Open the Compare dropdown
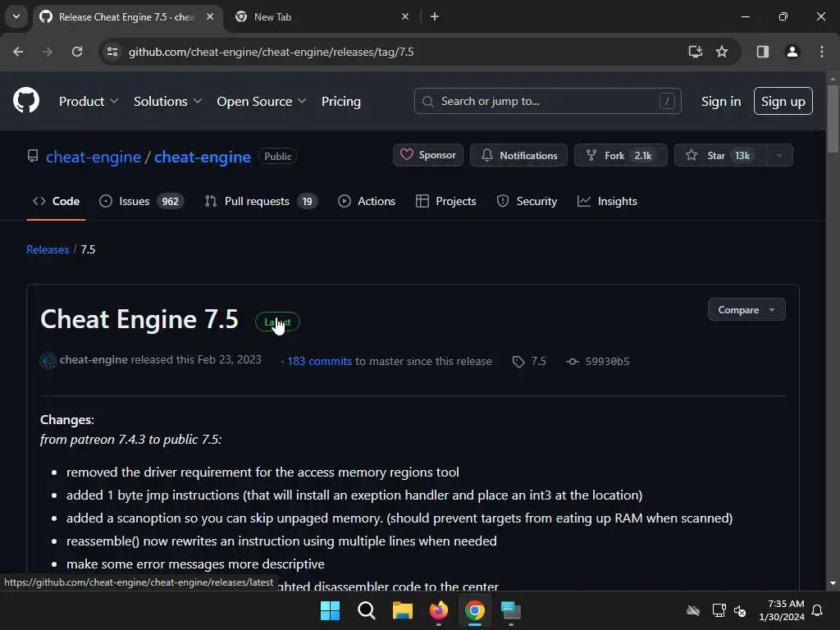Image resolution: width=840 pixels, height=630 pixels. (746, 309)
